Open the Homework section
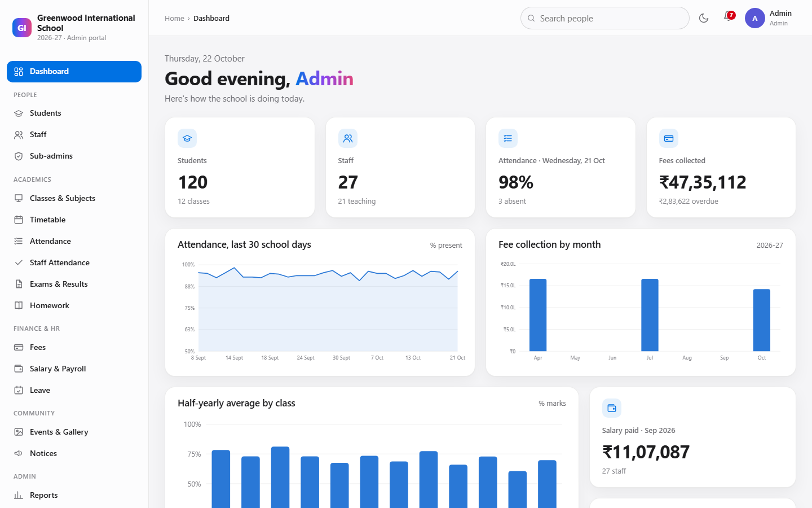This screenshot has height=508, width=812. click(x=74, y=306)
